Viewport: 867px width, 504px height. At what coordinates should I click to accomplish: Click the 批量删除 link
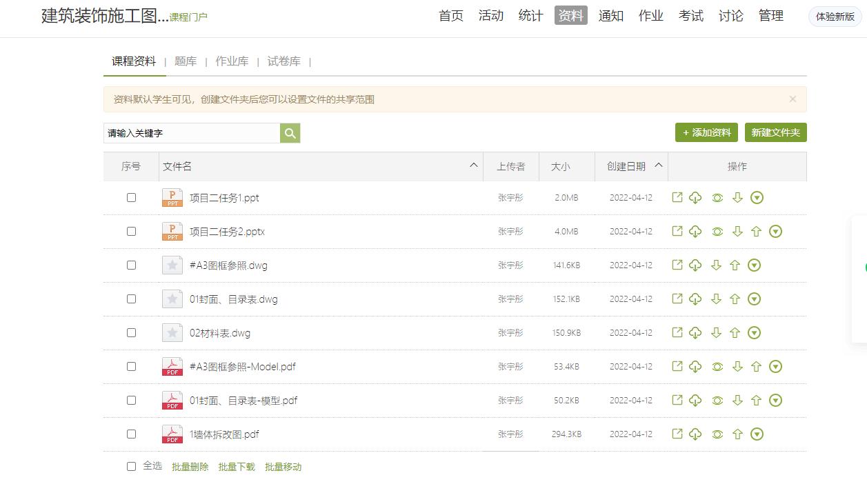coord(190,467)
